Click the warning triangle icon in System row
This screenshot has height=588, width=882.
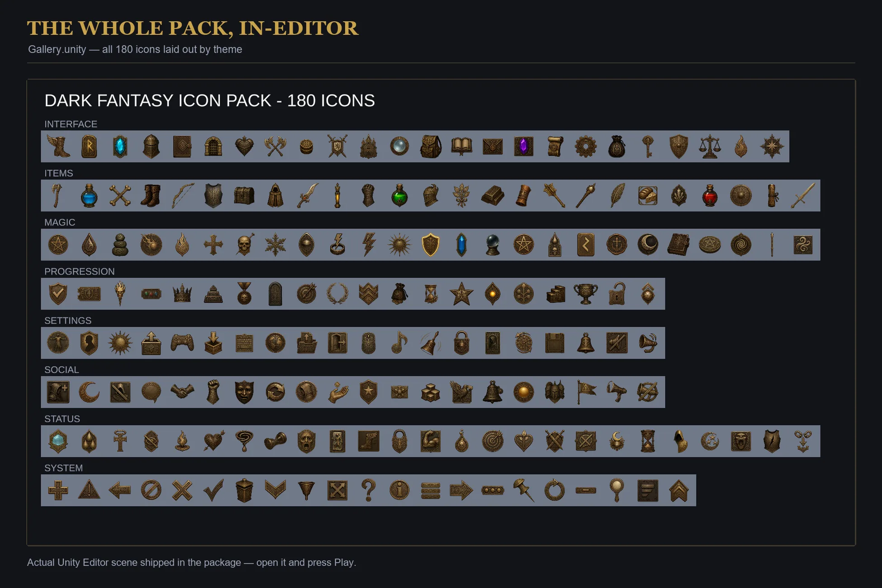pos(89,490)
